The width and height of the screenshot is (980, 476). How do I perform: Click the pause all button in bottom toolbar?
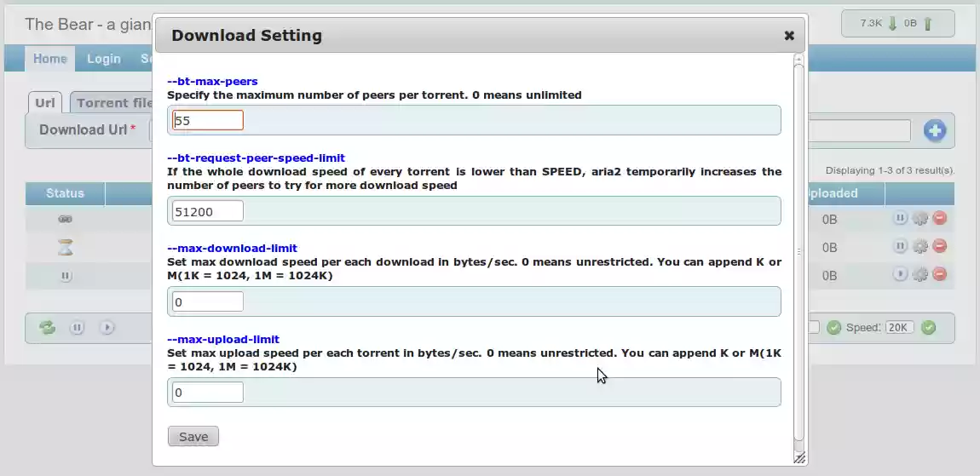(77, 327)
